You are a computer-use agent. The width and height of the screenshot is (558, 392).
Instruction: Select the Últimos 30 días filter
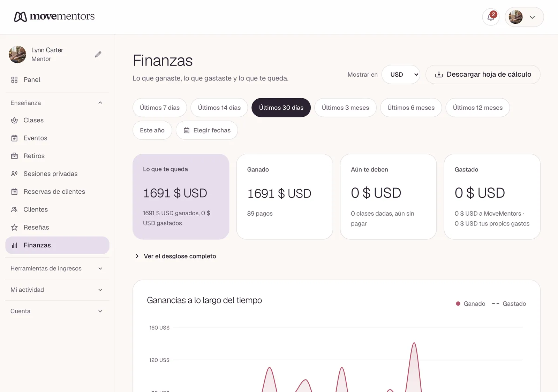(281, 108)
